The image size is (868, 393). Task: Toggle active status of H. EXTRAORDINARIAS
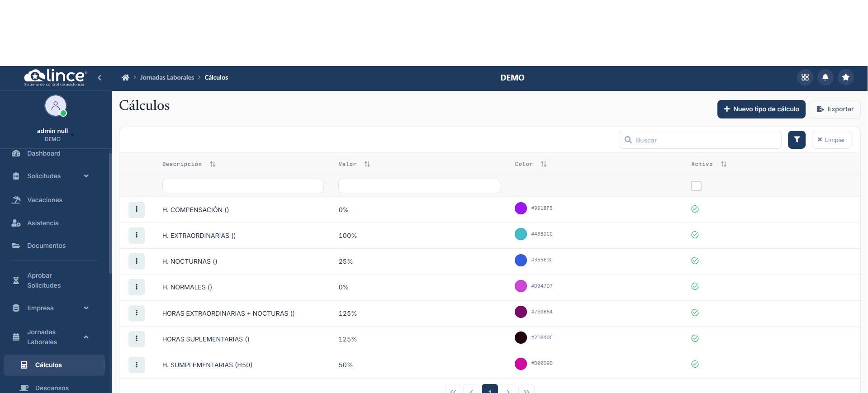(695, 235)
